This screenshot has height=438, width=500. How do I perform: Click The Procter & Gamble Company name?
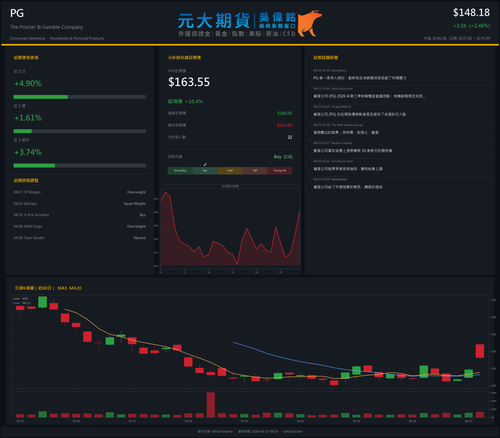tap(47, 27)
